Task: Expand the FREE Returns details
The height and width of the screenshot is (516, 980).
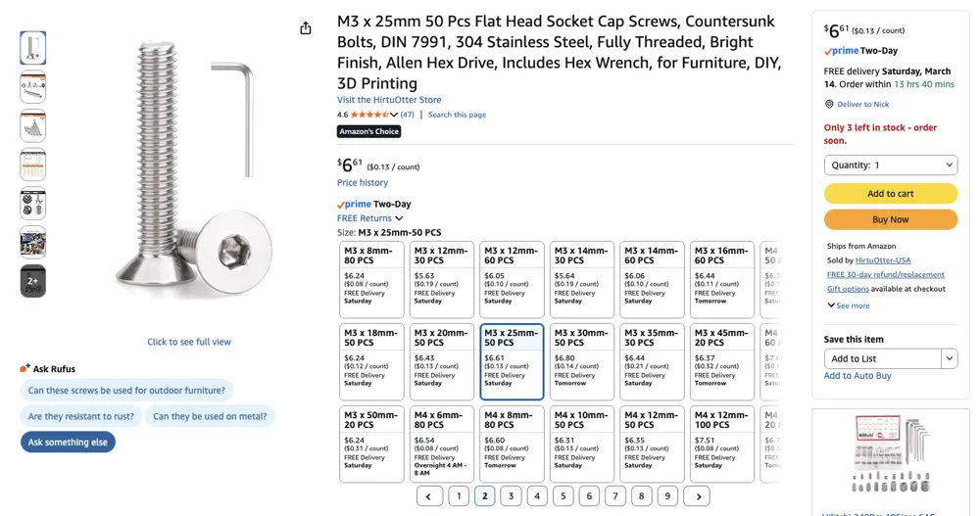Action: pos(369,218)
